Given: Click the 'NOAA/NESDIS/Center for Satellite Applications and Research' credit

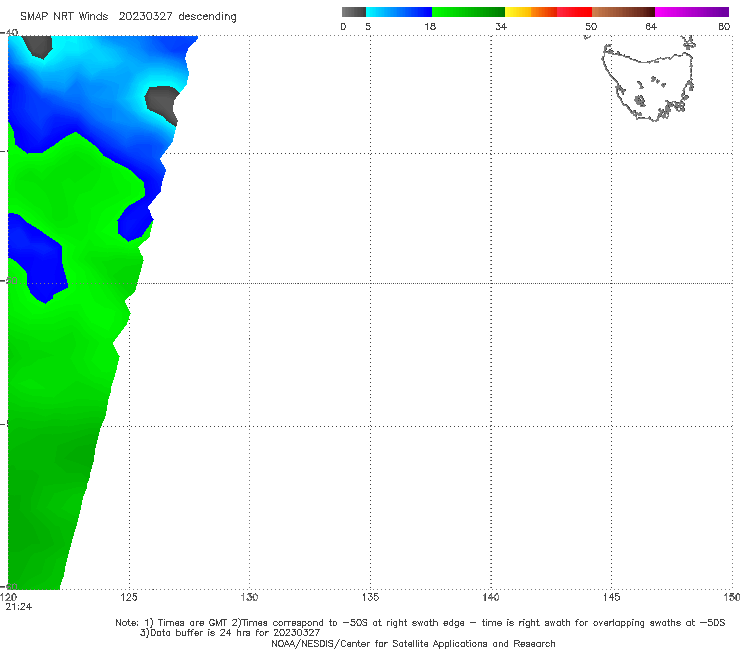Looking at the screenshot, I should click(x=413, y=643).
